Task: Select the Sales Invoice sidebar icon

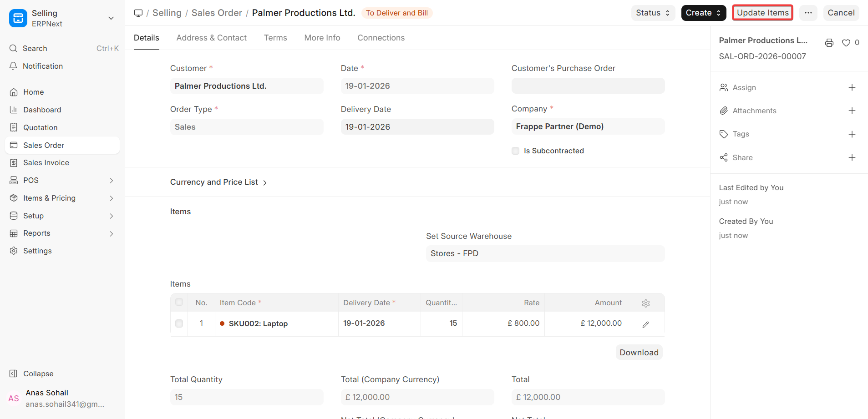Action: (x=13, y=162)
